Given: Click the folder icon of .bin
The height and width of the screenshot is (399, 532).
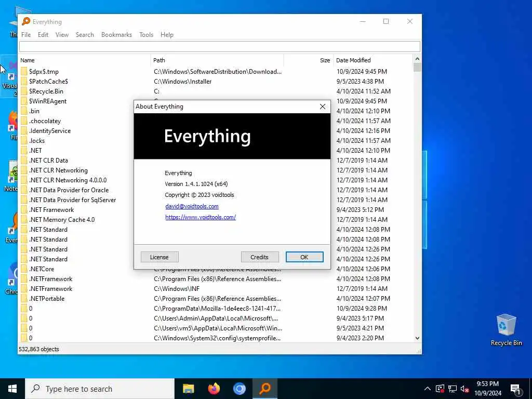Looking at the screenshot, I should [x=24, y=111].
